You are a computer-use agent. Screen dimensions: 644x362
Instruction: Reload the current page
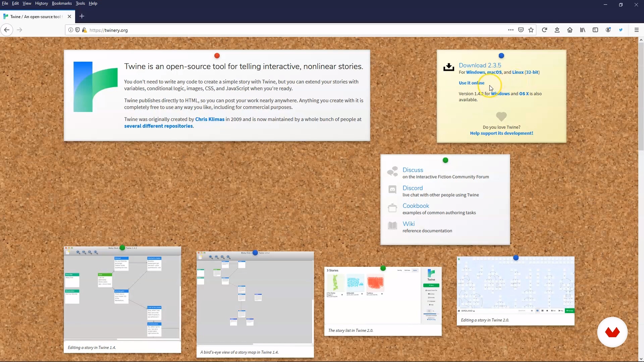click(544, 30)
